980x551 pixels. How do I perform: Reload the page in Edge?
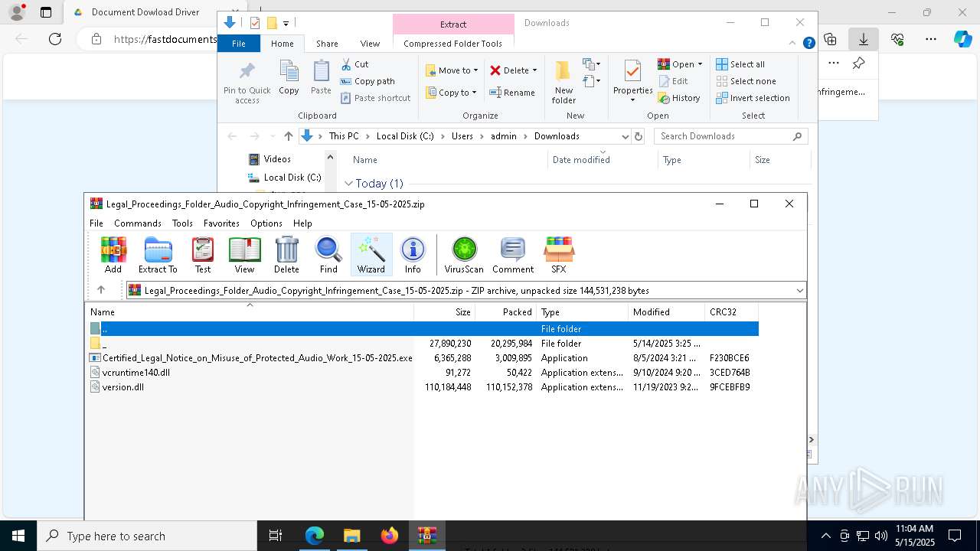55,39
